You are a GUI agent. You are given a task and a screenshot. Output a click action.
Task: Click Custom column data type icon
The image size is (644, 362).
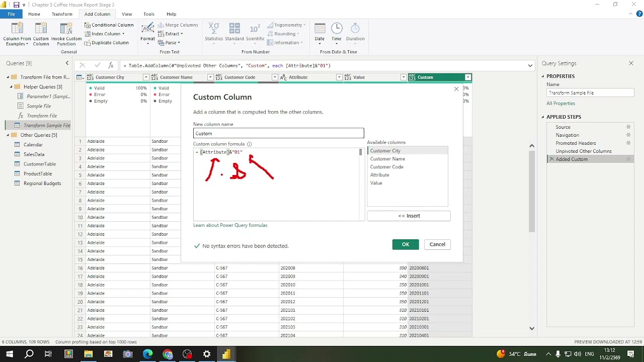413,77
